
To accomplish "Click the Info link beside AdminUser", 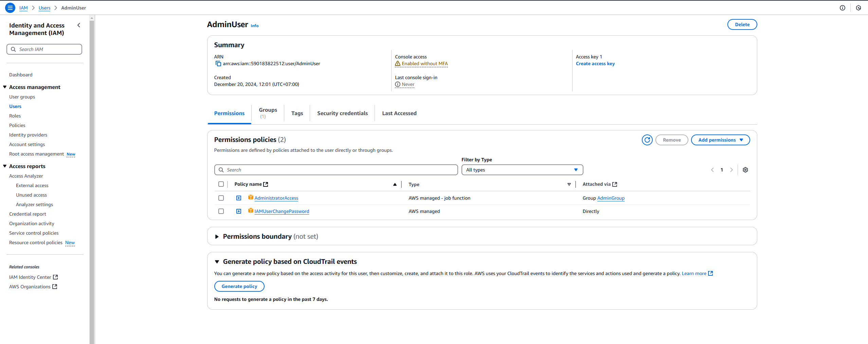I will pyautogui.click(x=255, y=26).
